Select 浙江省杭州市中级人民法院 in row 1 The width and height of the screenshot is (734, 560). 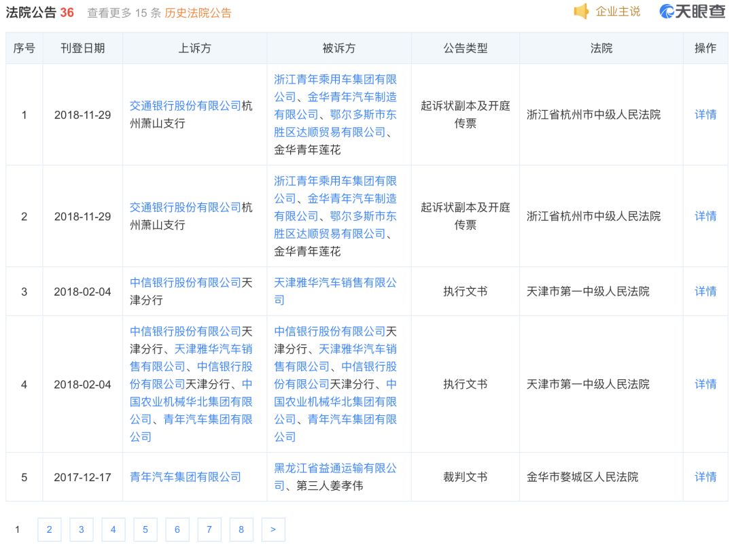click(593, 115)
